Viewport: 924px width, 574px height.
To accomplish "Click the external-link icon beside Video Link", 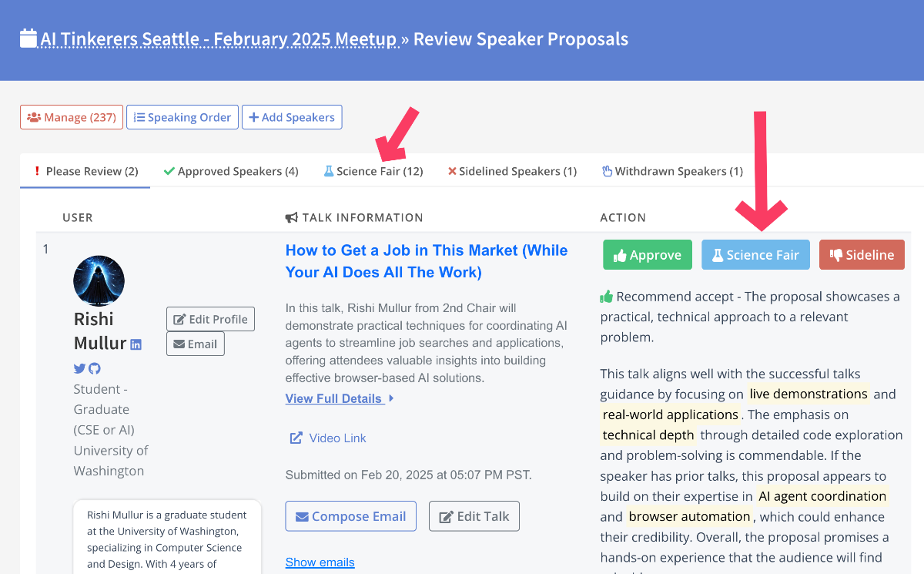I will [x=296, y=438].
